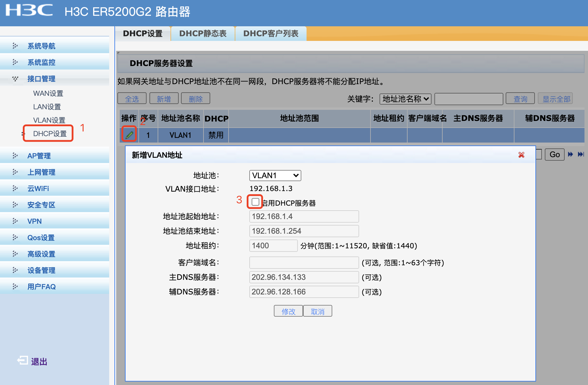The image size is (588, 385).
Task: Open the 地址池名称 keyword dropdown
Action: [x=405, y=99]
